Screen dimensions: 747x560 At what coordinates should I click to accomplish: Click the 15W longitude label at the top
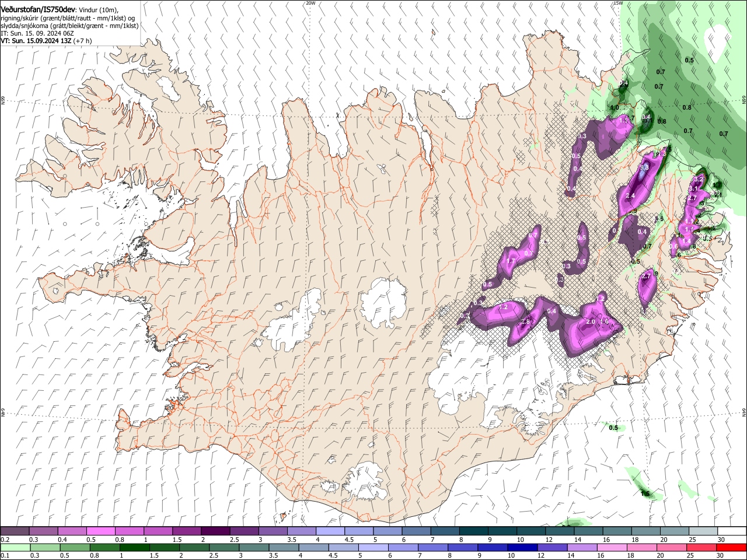tap(618, 3)
